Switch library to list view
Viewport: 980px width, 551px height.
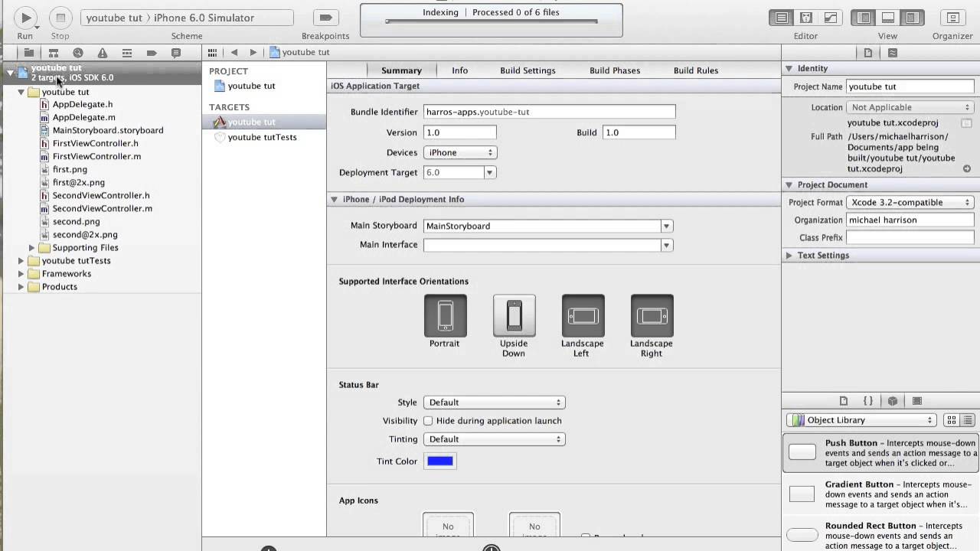click(968, 420)
